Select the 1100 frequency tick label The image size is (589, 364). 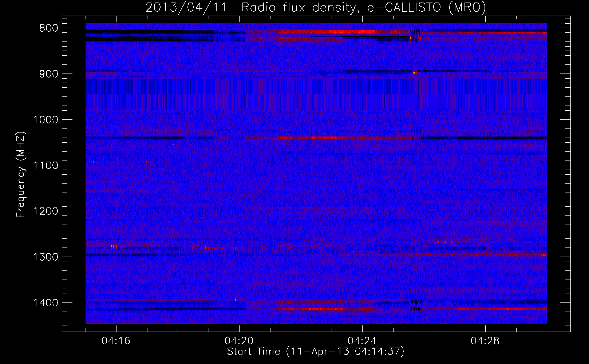click(46, 166)
